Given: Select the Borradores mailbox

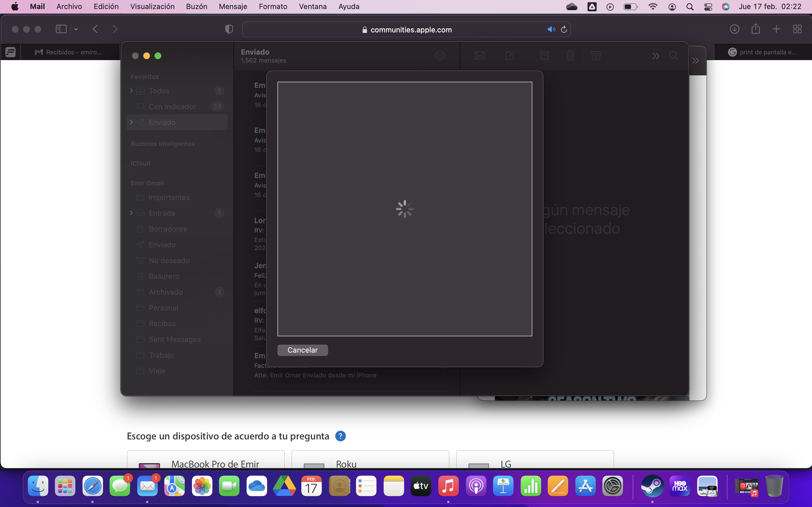Looking at the screenshot, I should (167, 229).
